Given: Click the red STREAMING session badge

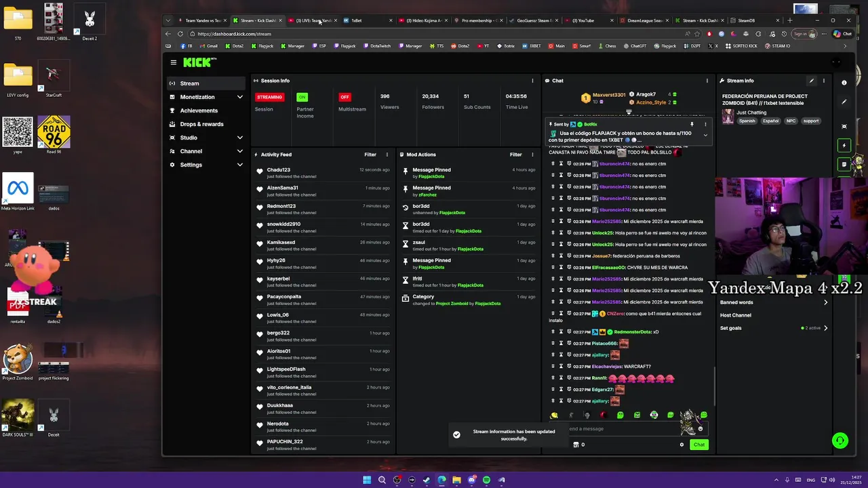Looking at the screenshot, I should pos(269,97).
